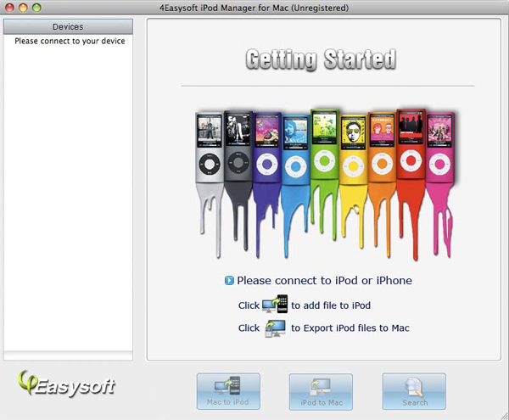Viewport: 509px width, 420px height.
Task: Click the blue iPod nano in the image
Action: coord(296,150)
